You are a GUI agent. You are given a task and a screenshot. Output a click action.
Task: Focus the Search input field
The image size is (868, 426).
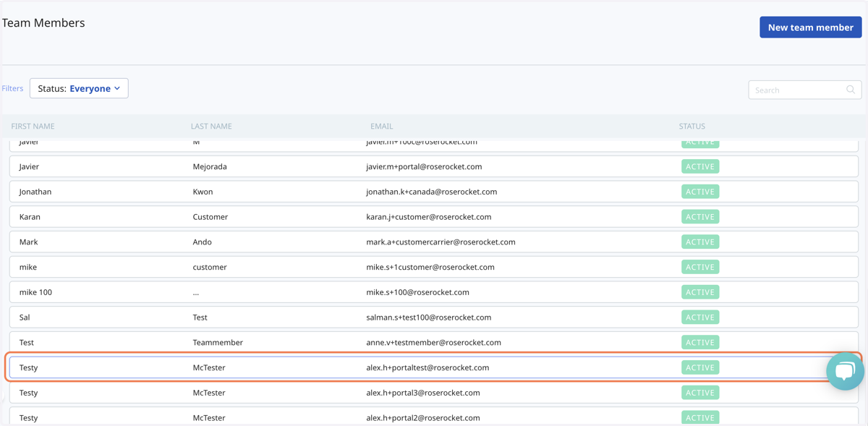click(804, 90)
